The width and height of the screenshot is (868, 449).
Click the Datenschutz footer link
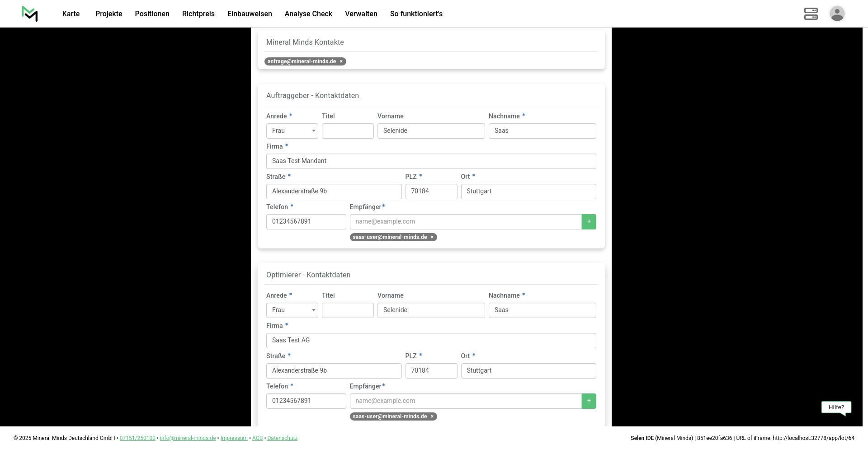[282, 438]
